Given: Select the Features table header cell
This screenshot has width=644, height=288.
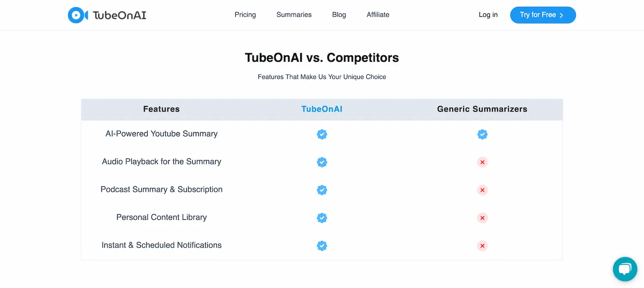Looking at the screenshot, I should pyautogui.click(x=161, y=109).
